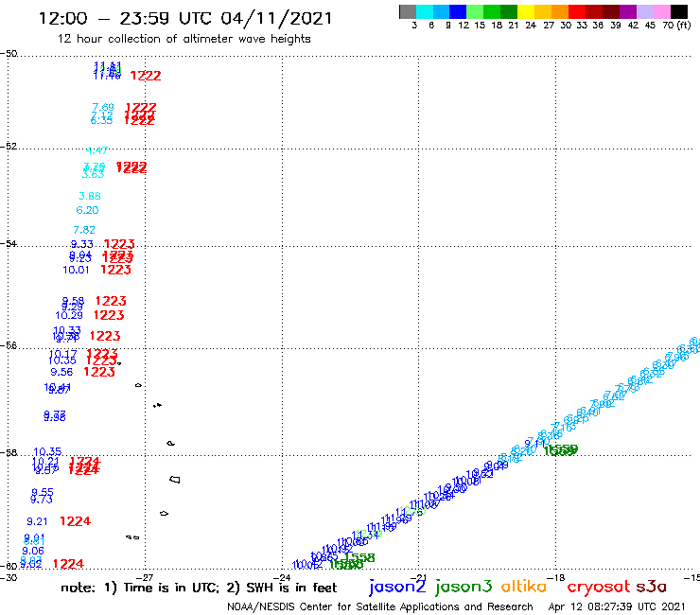Click the -27 longitude axis label
The height and width of the screenshot is (615, 700).
(145, 577)
